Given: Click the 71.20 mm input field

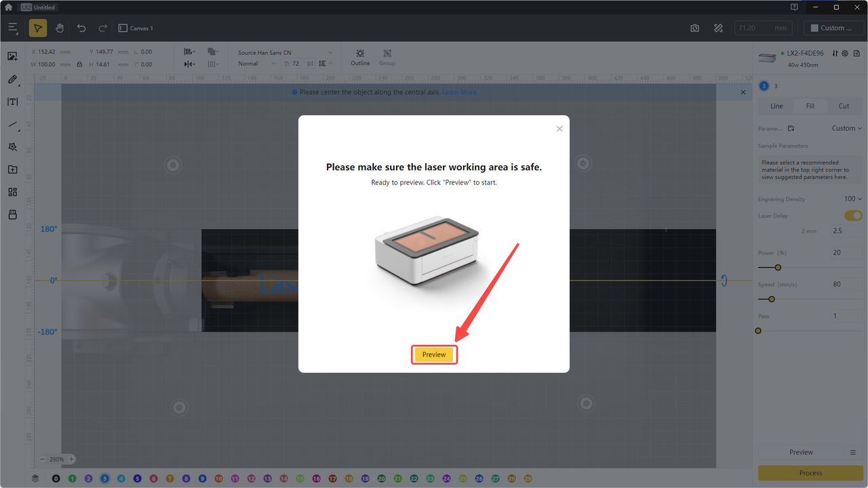Looking at the screenshot, I should pos(764,28).
